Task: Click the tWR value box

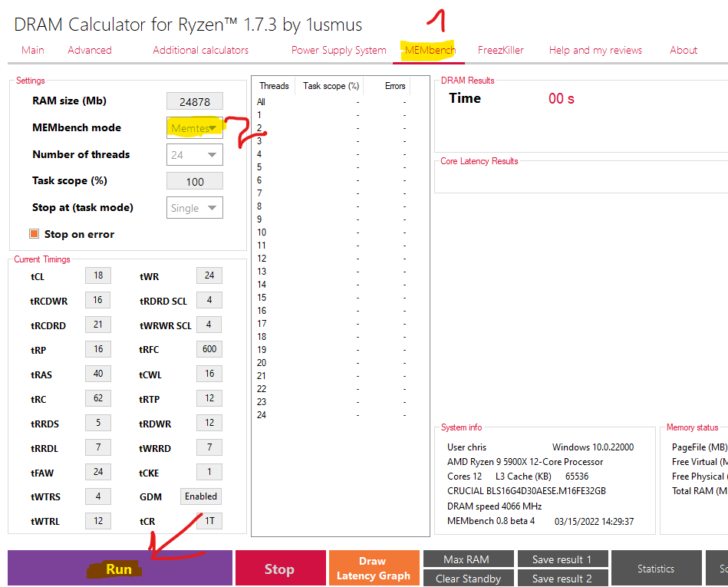Action: (209, 275)
